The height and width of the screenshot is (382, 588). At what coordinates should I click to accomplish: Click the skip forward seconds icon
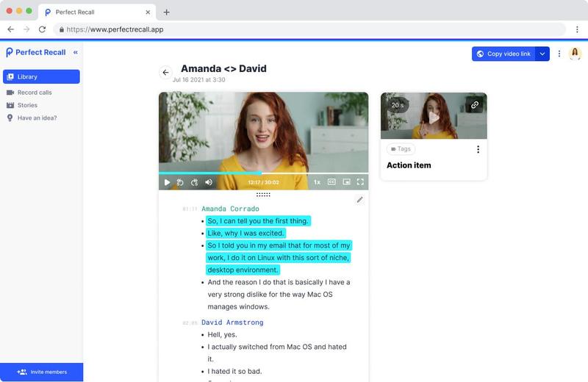(194, 182)
